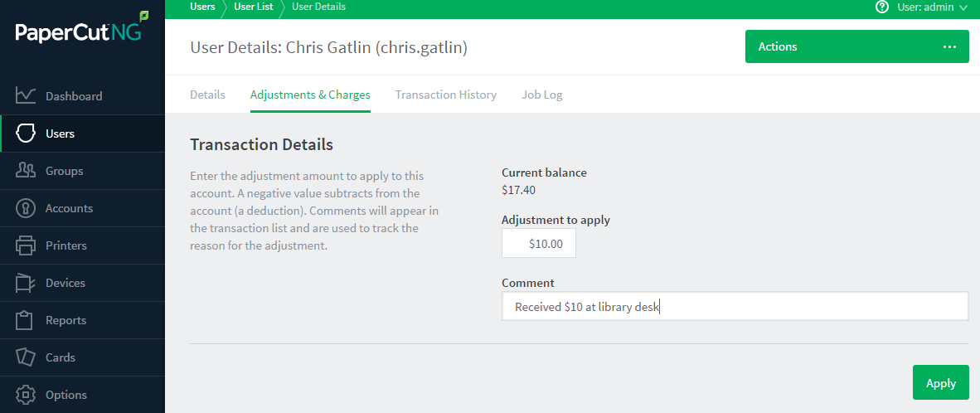Open the Actions three-dots ellipsis
Image resolution: width=980 pixels, height=413 pixels.
coord(949,47)
